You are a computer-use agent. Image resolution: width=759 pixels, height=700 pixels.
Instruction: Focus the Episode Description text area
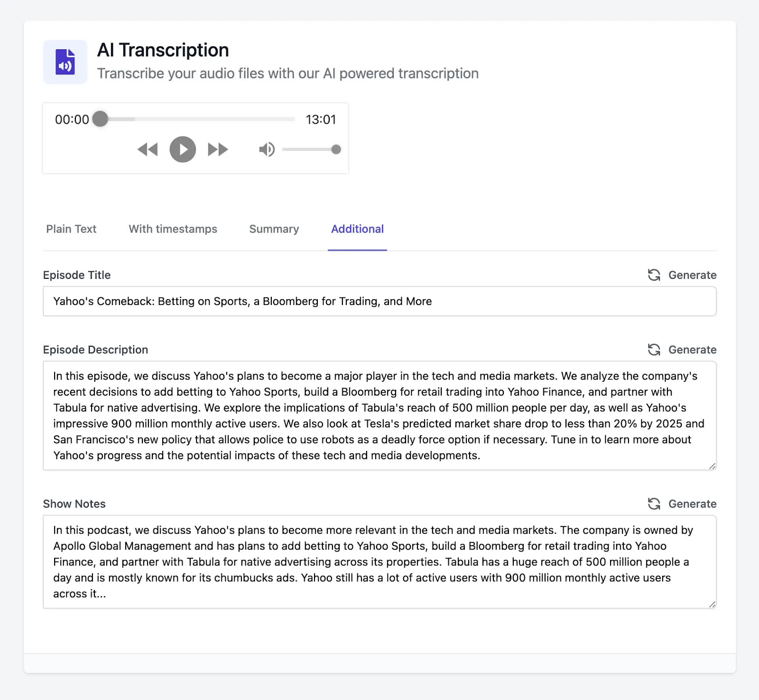379,415
